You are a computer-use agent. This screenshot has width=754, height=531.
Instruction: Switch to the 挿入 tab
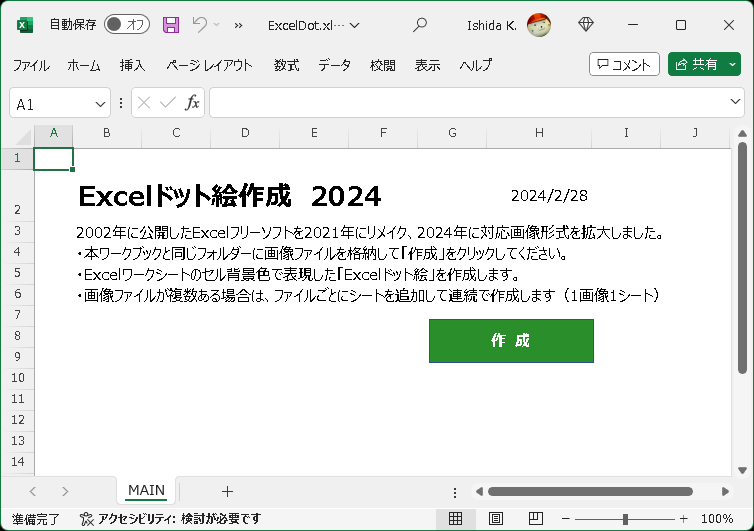pyautogui.click(x=132, y=65)
